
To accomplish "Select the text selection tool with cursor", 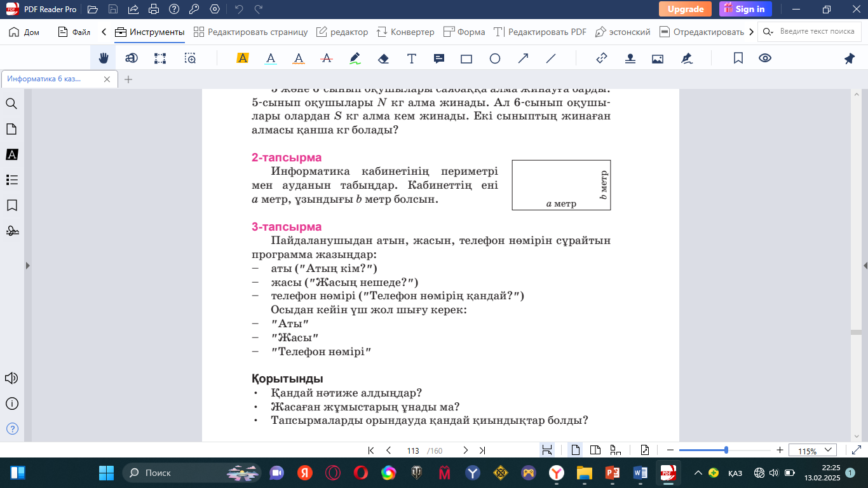I will [x=132, y=58].
